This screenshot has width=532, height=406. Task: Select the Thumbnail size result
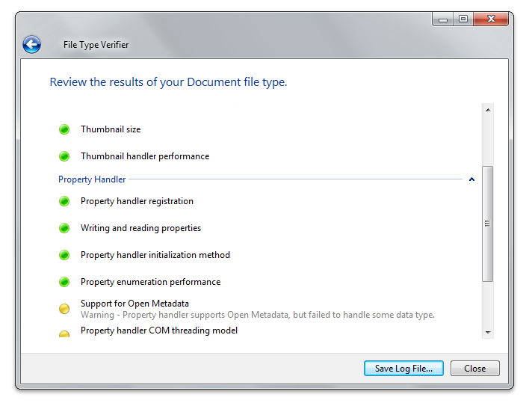[x=111, y=129]
